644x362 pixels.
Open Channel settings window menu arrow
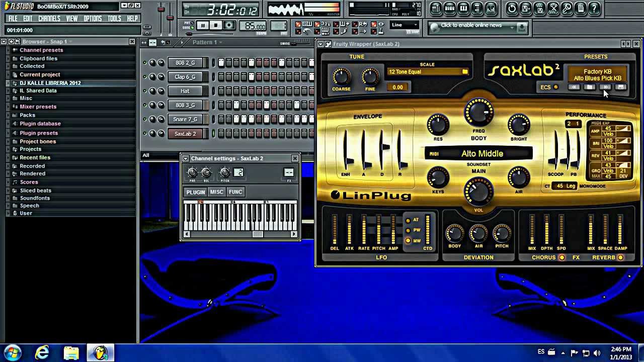[x=185, y=158]
